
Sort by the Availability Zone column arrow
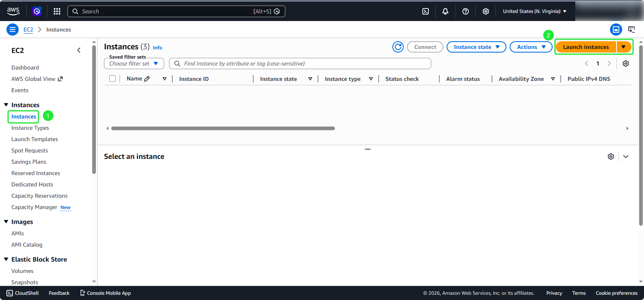pos(553,79)
